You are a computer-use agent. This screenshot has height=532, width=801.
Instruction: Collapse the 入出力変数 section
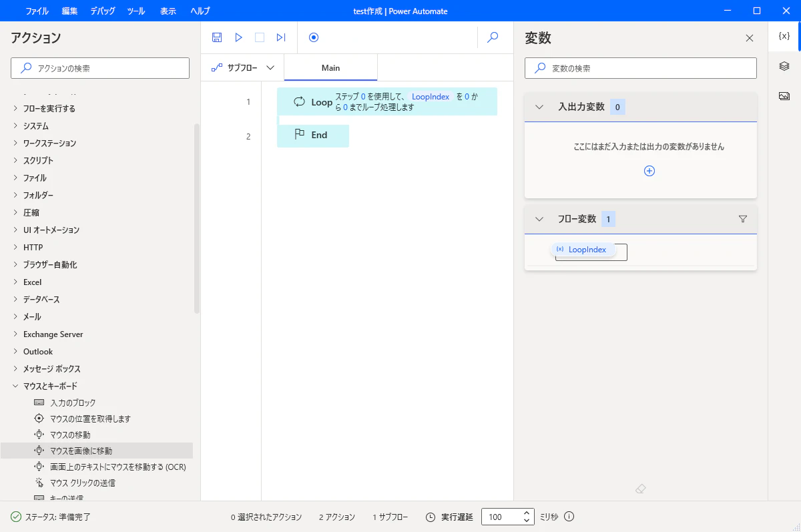[x=539, y=107]
